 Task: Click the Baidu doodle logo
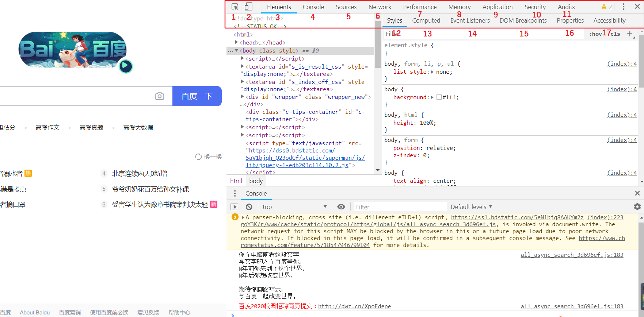pos(72,50)
